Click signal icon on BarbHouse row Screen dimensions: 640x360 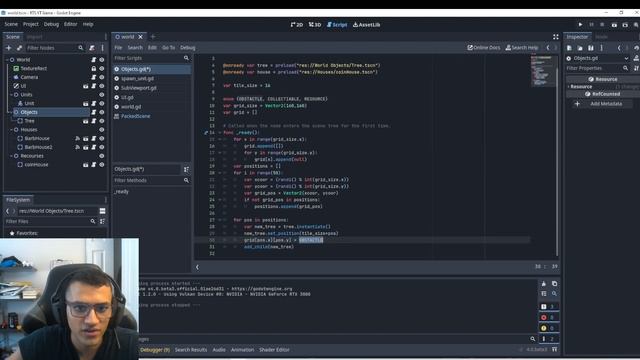coord(78,138)
